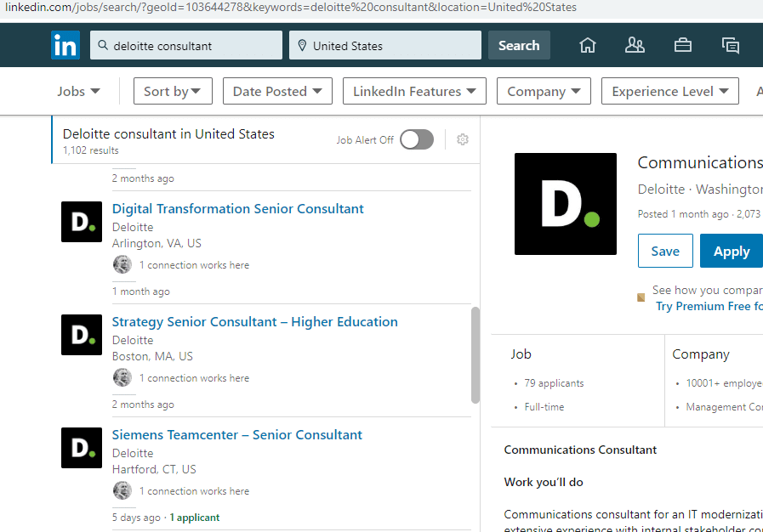Open the Jobs search type menu

[x=78, y=91]
